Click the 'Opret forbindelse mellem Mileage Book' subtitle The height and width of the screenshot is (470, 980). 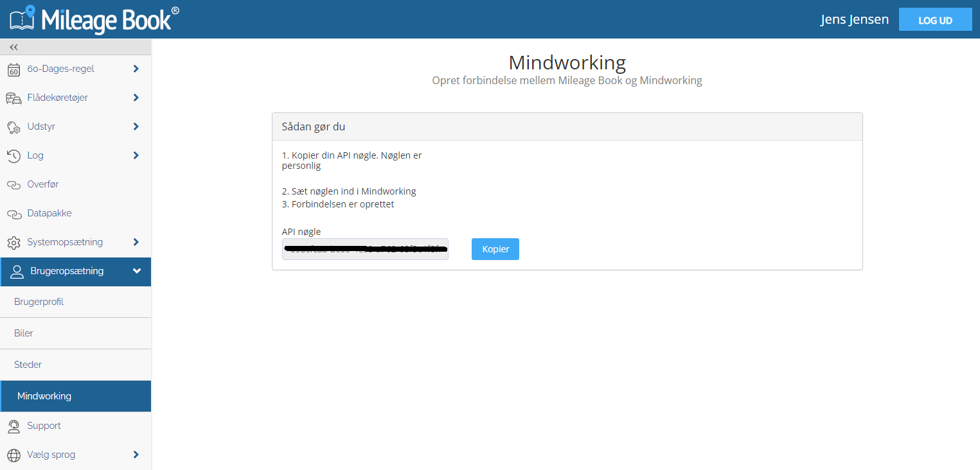click(x=567, y=81)
